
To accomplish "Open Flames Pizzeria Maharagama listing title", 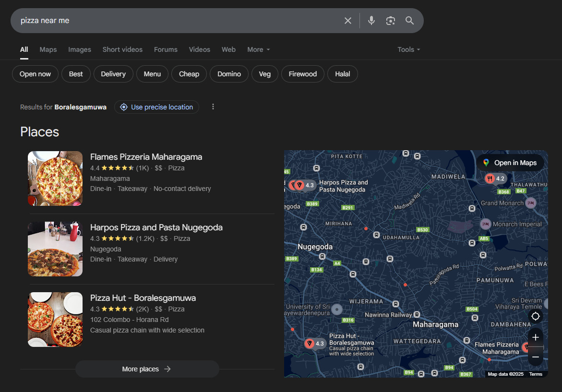I will pos(146,157).
